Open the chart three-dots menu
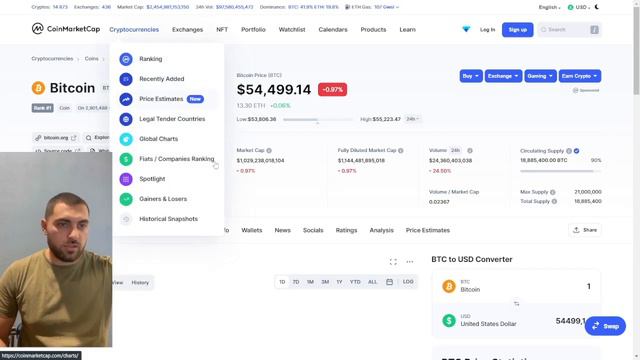 [410, 262]
